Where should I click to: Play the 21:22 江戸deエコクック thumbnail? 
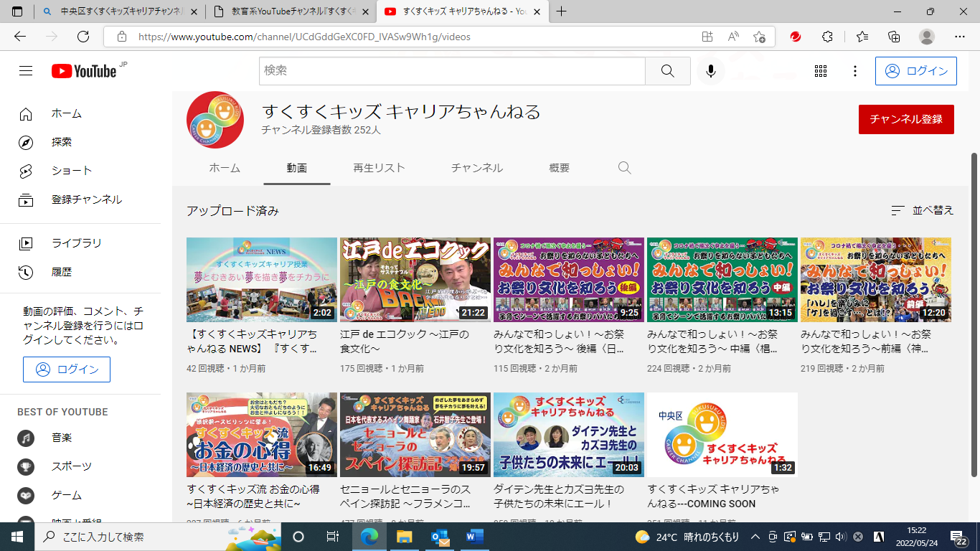point(415,280)
